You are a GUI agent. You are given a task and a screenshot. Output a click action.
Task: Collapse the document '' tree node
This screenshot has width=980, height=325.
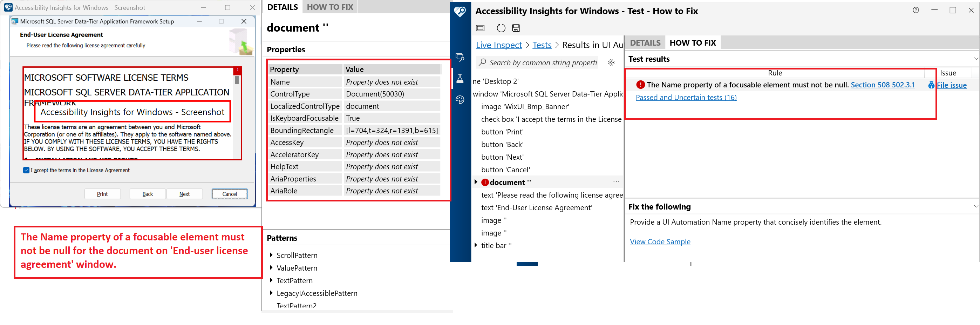click(476, 182)
